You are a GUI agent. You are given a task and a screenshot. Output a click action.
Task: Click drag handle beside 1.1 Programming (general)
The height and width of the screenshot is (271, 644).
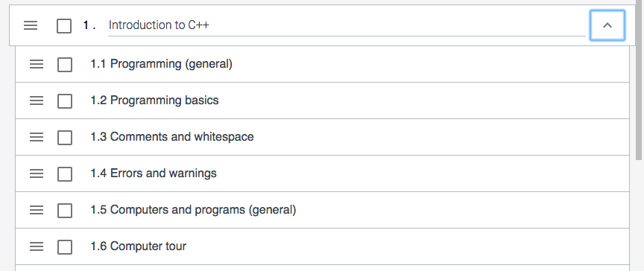pos(37,64)
